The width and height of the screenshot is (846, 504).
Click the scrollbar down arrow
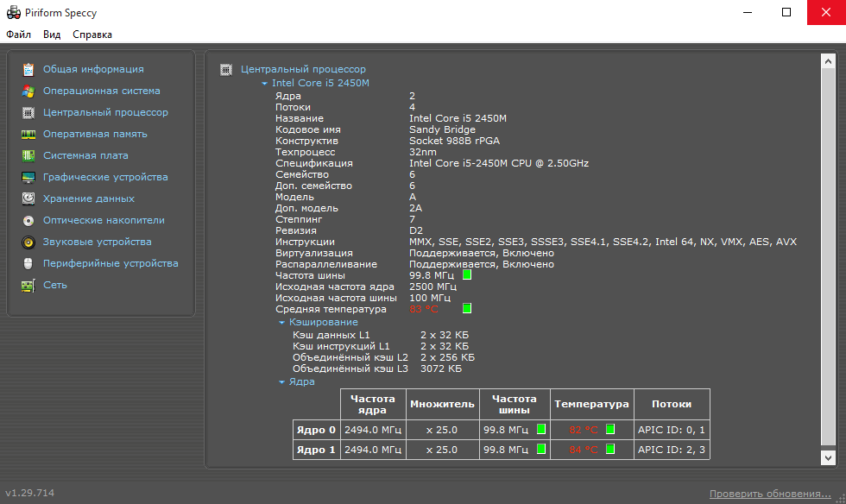(828, 458)
